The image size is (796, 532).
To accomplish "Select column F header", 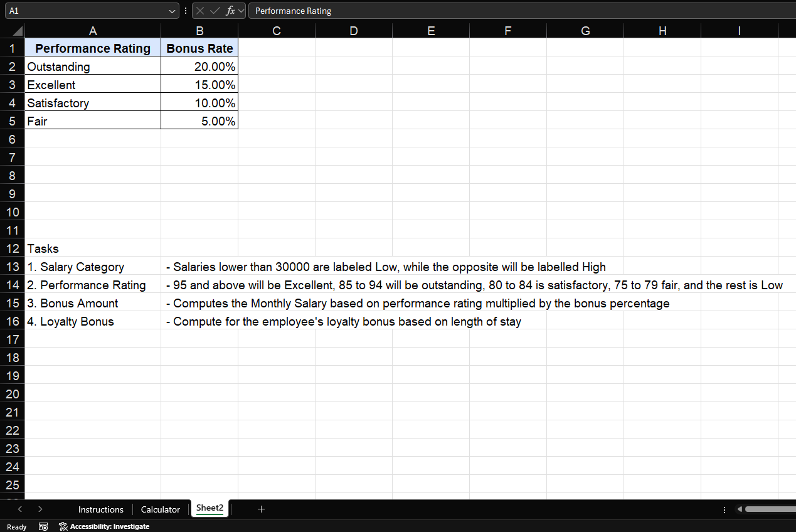I will (508, 31).
